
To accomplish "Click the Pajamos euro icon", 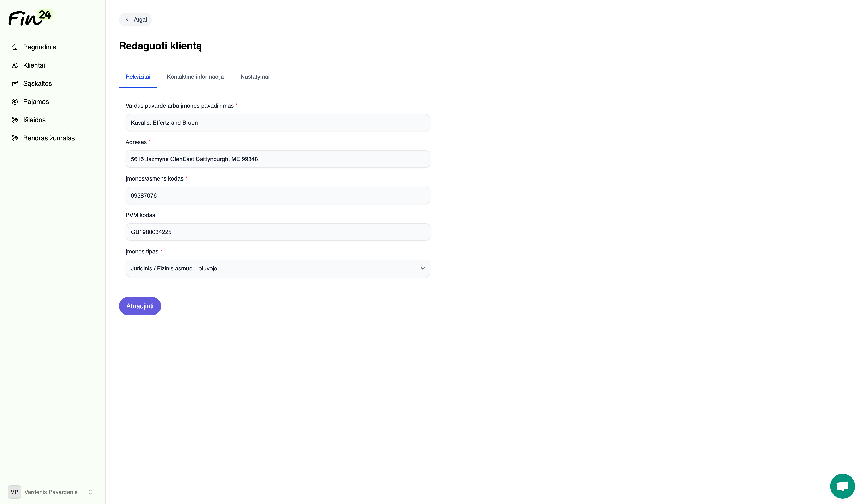I will pos(15,101).
